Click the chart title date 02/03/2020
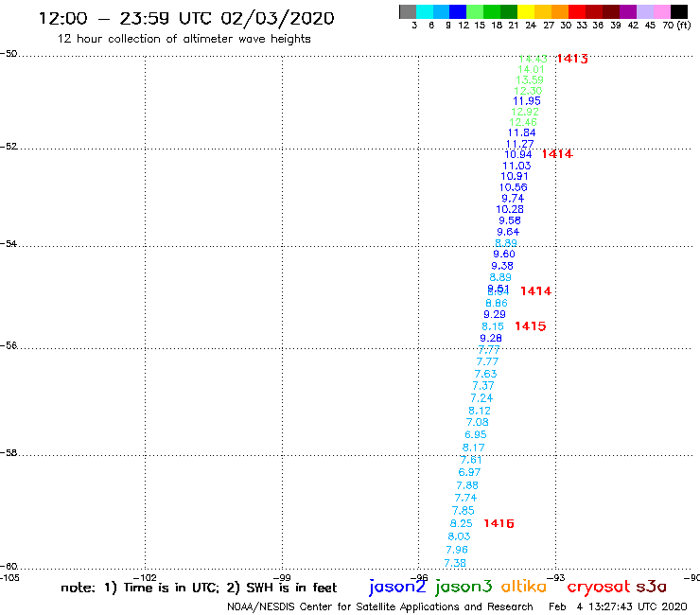Viewport: 700px width, 615px height. point(277,19)
